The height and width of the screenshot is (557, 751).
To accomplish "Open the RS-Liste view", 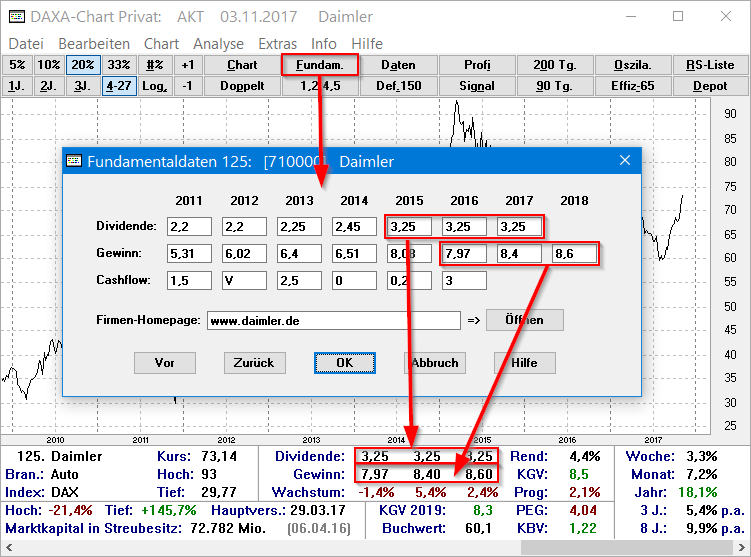I will click(x=710, y=65).
